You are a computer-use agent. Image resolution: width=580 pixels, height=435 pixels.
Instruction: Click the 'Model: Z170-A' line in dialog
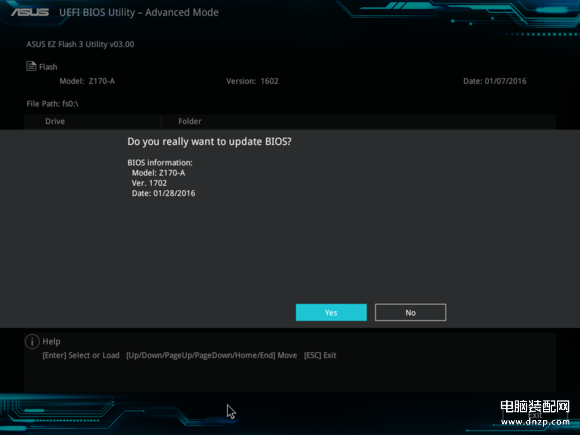(x=158, y=173)
